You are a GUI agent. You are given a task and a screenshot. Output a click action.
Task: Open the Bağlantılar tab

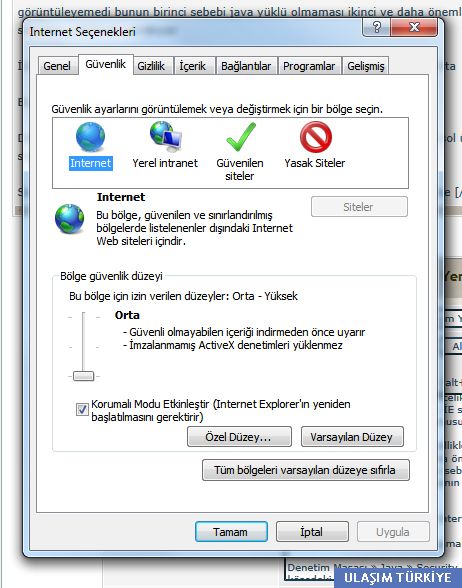(x=246, y=66)
